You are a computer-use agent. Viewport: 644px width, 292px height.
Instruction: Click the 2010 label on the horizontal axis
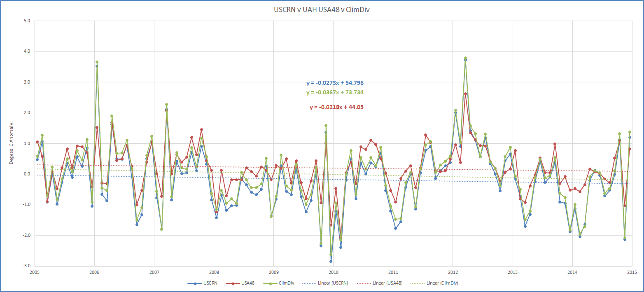pos(333,272)
